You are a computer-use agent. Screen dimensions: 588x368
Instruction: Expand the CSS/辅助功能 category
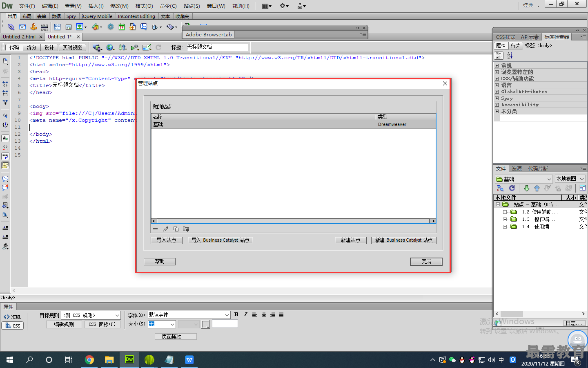coord(497,79)
